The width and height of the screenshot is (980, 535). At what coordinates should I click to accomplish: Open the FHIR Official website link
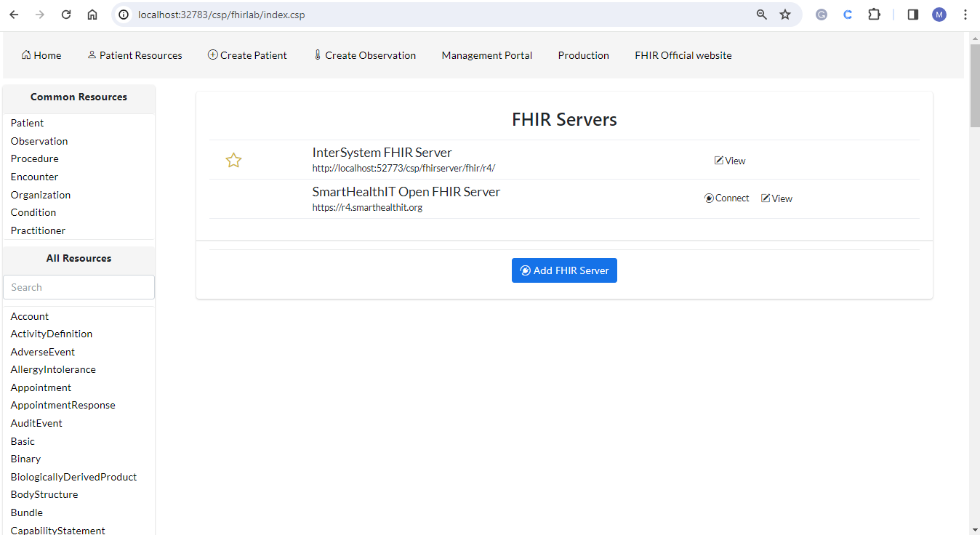click(x=683, y=55)
